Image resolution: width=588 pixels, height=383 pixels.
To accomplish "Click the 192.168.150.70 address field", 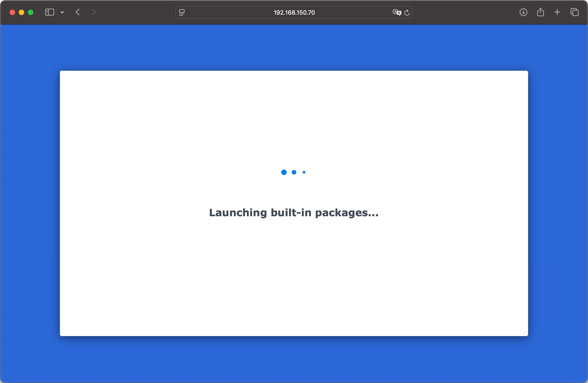I will tap(294, 13).
